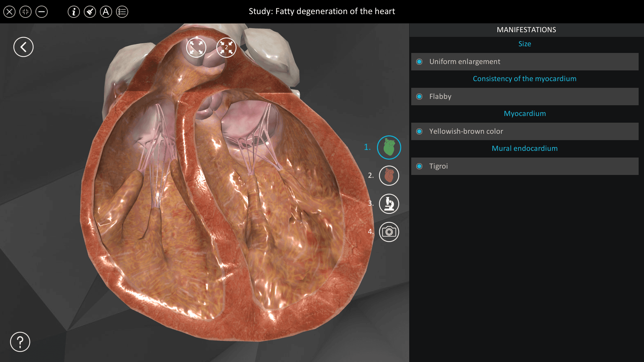Click the exit-fullscreen arrows icon in top bar
The height and width of the screenshot is (362, 644).
point(25,12)
